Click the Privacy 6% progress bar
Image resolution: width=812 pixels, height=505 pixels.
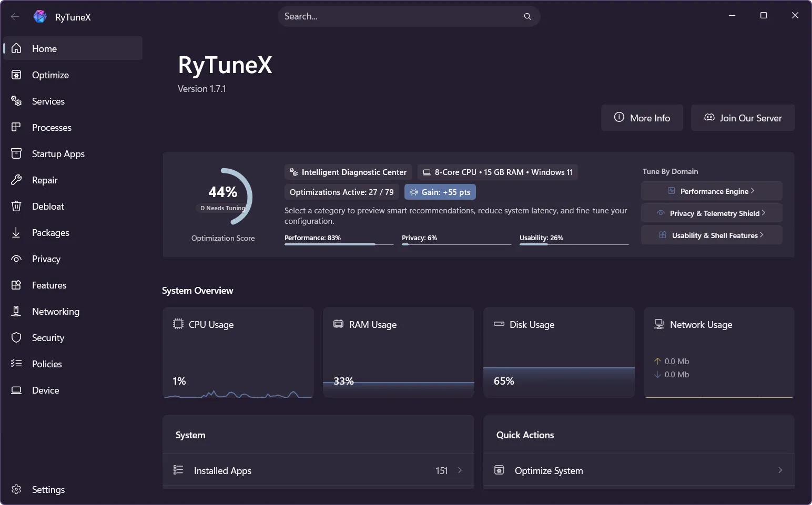[456, 244]
